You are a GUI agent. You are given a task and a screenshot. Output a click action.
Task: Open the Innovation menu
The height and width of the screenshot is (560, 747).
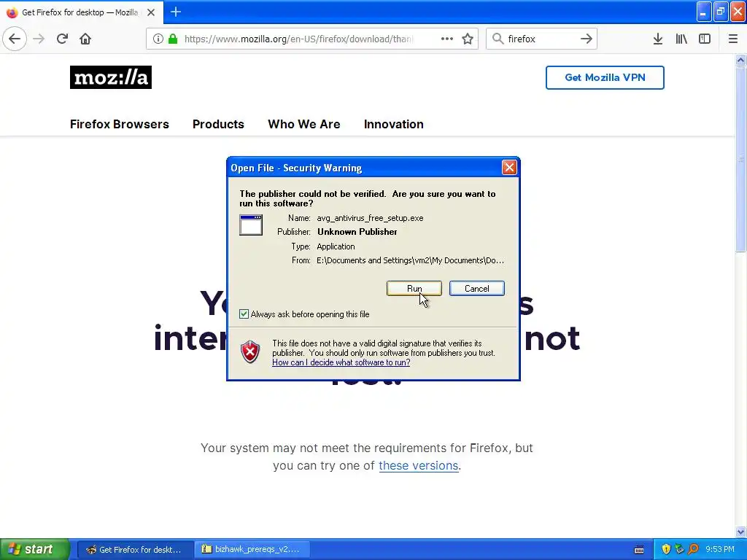pos(393,124)
